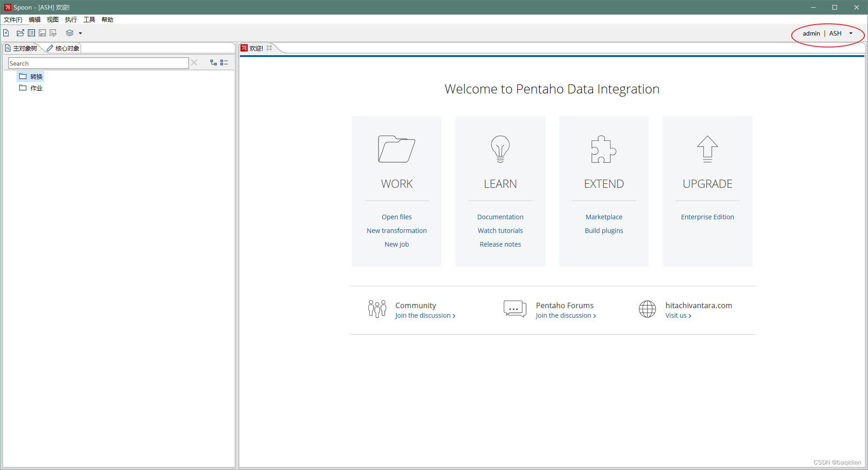Open the Release notes link
868x470 pixels.
500,244
